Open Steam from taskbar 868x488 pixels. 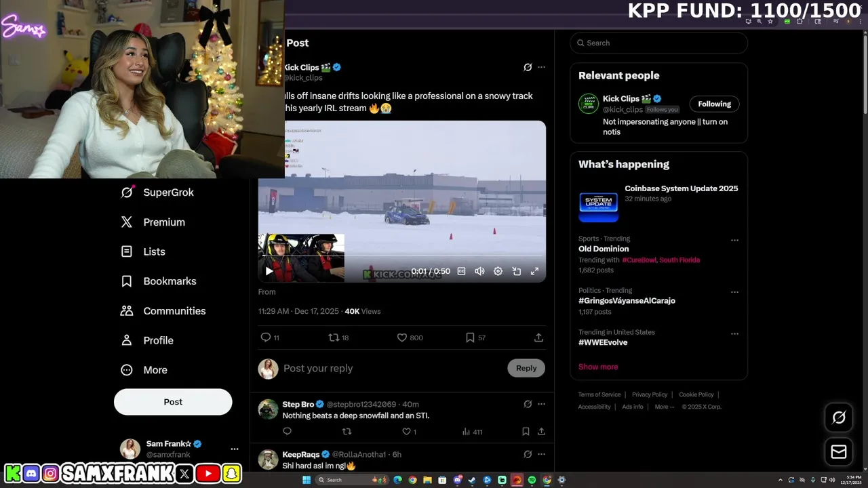[x=472, y=480]
